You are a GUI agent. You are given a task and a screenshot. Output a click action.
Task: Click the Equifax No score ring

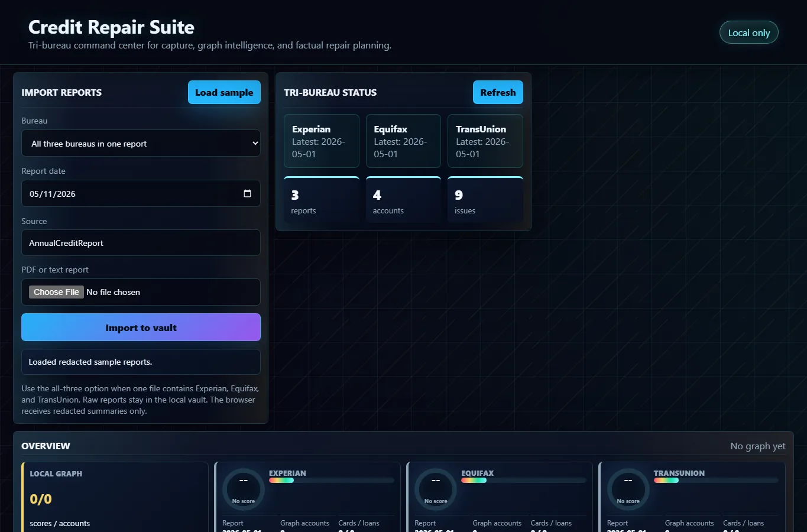tap(436, 489)
